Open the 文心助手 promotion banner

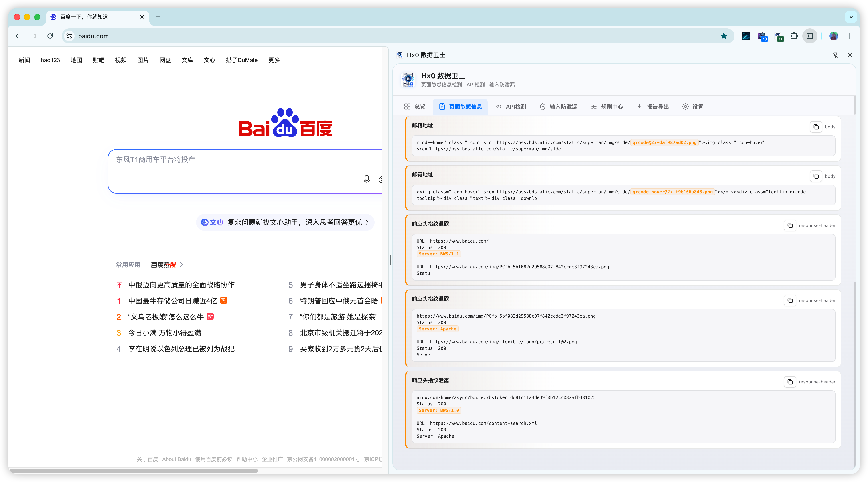pos(285,222)
